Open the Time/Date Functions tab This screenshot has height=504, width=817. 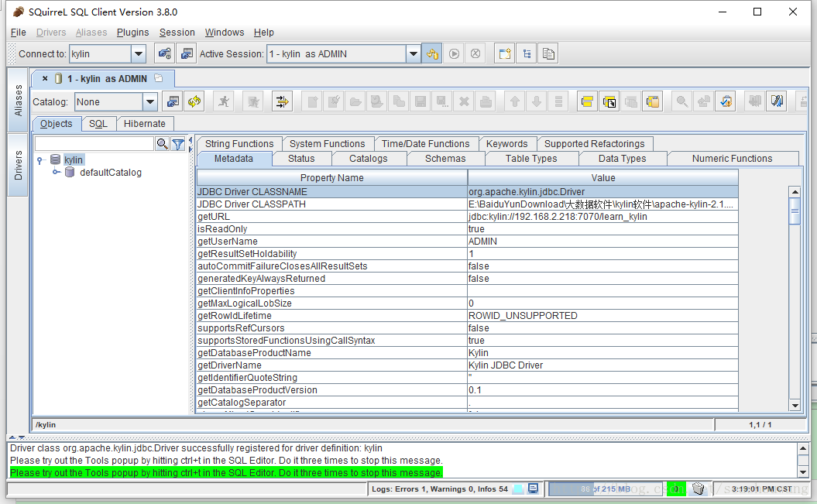[x=426, y=144]
